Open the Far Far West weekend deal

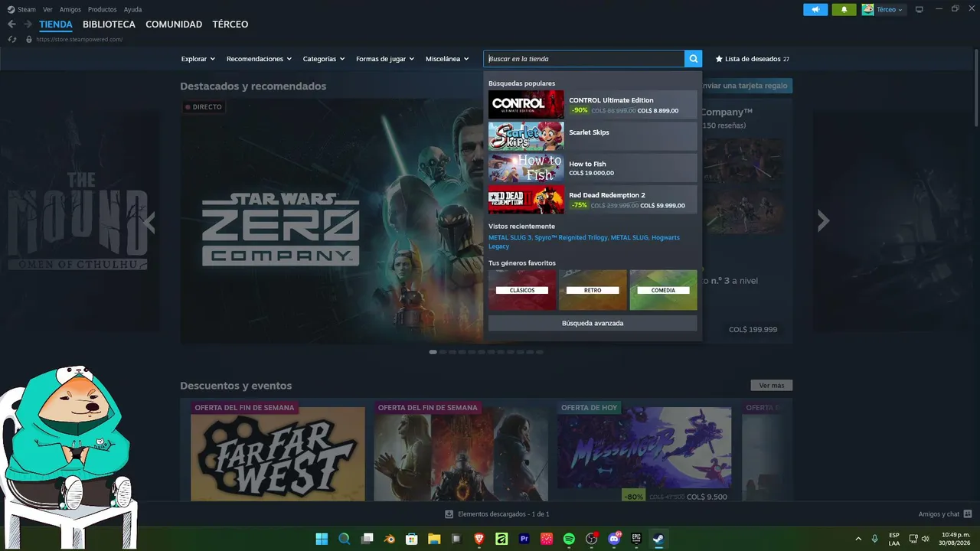click(x=278, y=454)
